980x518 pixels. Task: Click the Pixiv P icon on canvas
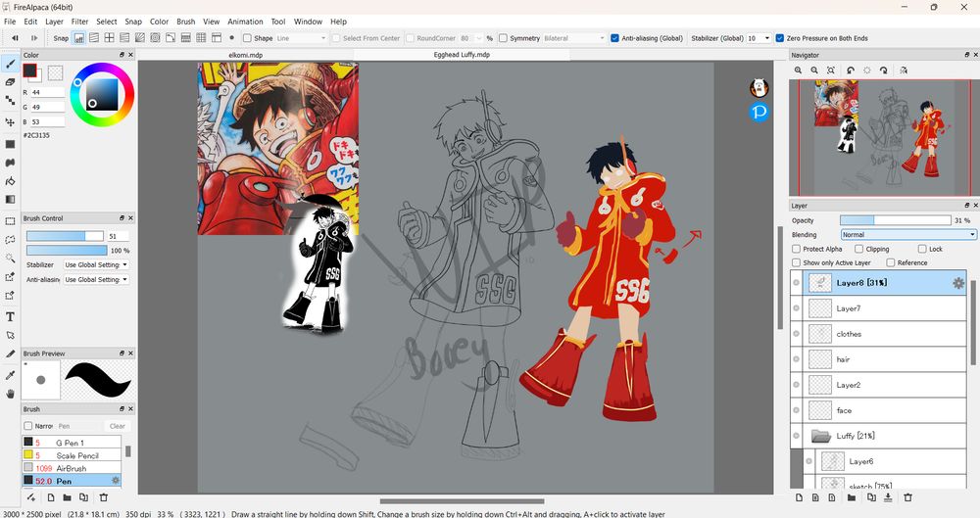(x=759, y=112)
